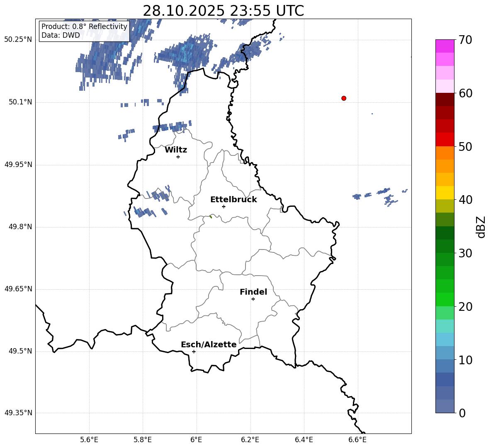The height and width of the screenshot is (448, 491).
Task: Click the latitude label 49.35°N
Action: (18, 413)
